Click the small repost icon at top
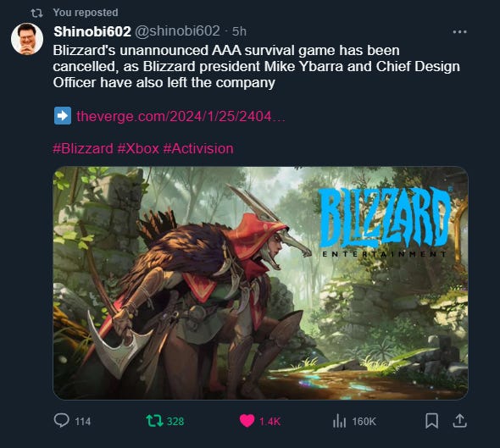The image size is (500, 448). (x=36, y=13)
